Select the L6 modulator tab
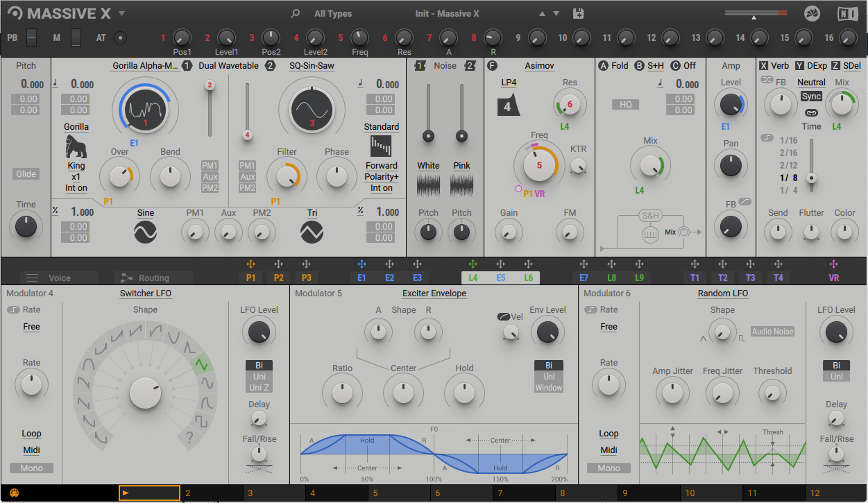 click(528, 278)
